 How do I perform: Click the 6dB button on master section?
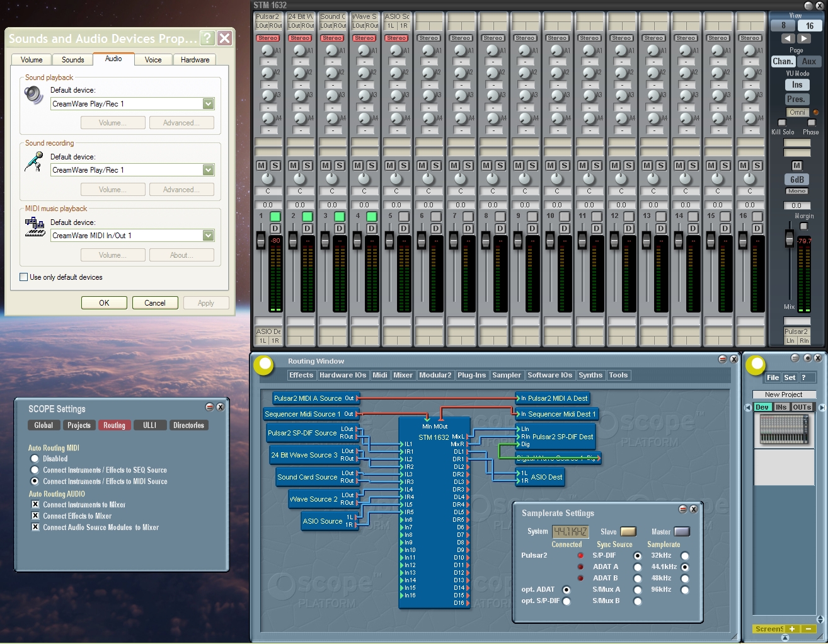point(796,180)
